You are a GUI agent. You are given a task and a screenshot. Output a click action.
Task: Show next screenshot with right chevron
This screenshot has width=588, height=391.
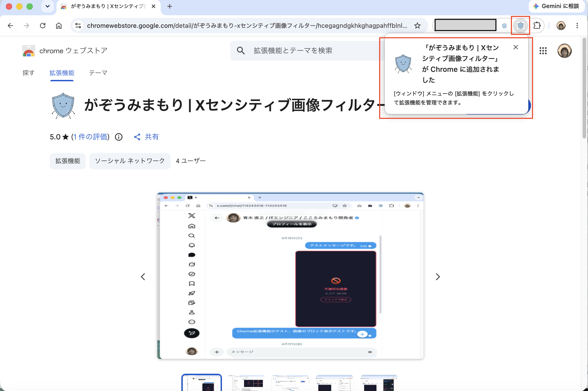point(438,277)
